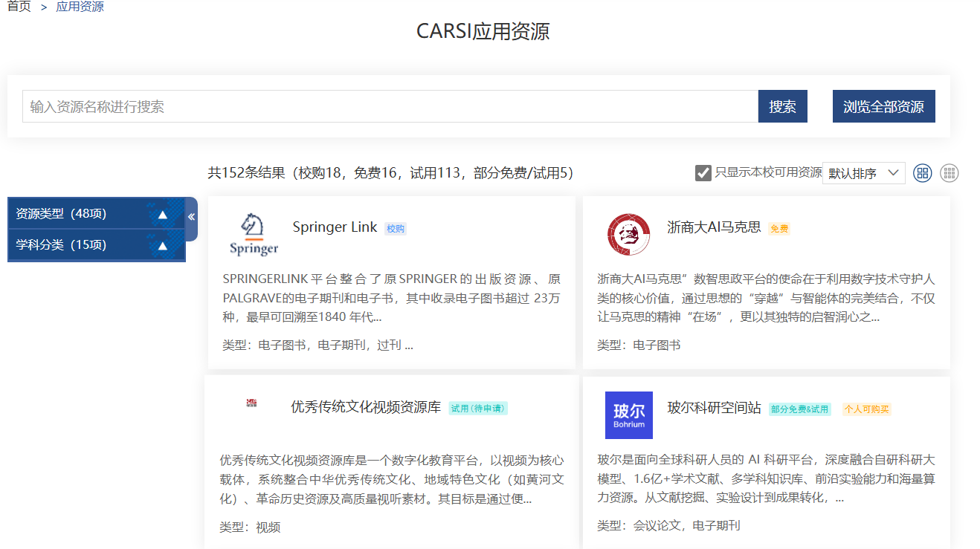Click the 校购 tag on Springer Link
The width and height of the screenshot is (980, 549).
click(396, 229)
